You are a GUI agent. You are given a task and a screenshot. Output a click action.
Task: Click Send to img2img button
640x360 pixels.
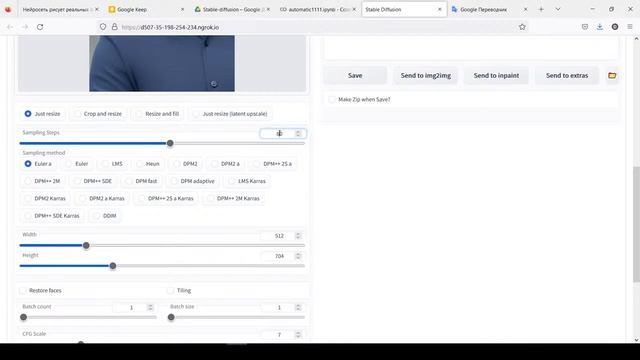[x=426, y=76]
